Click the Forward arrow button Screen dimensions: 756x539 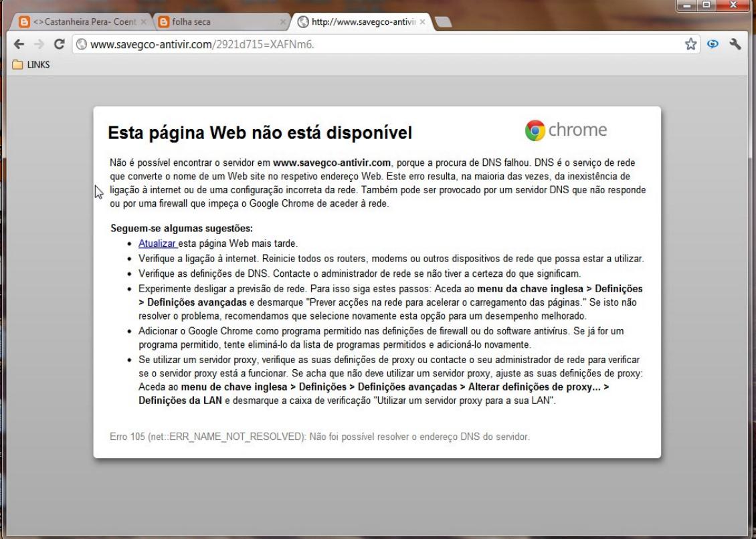(x=39, y=44)
